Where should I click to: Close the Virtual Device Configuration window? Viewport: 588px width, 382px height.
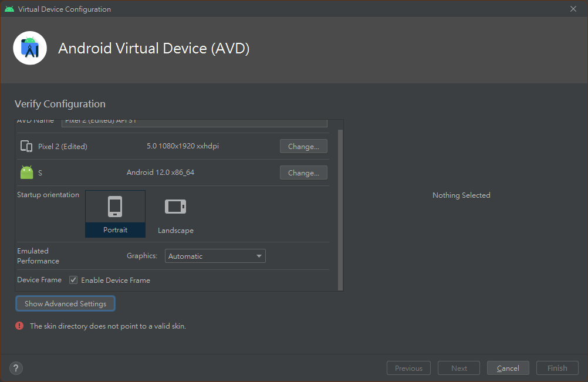[573, 9]
